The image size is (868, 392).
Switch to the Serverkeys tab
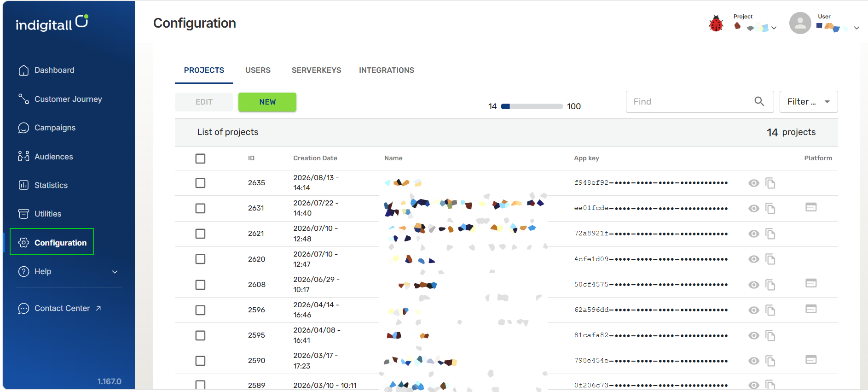click(316, 70)
